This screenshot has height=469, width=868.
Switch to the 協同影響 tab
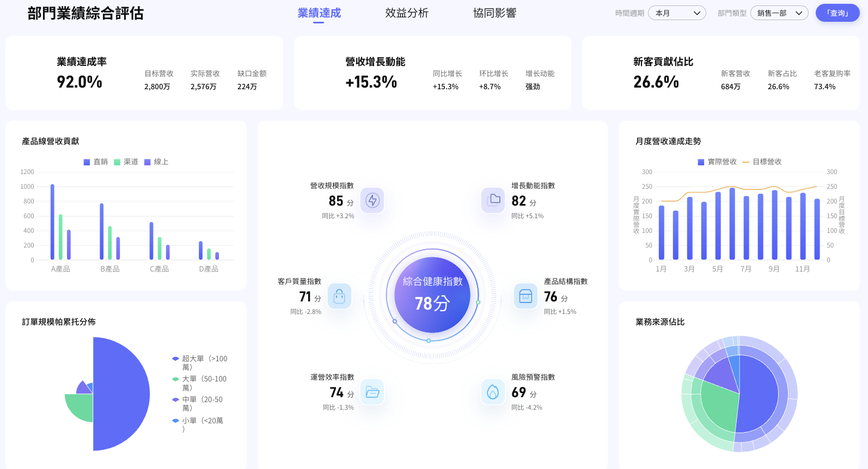(494, 13)
